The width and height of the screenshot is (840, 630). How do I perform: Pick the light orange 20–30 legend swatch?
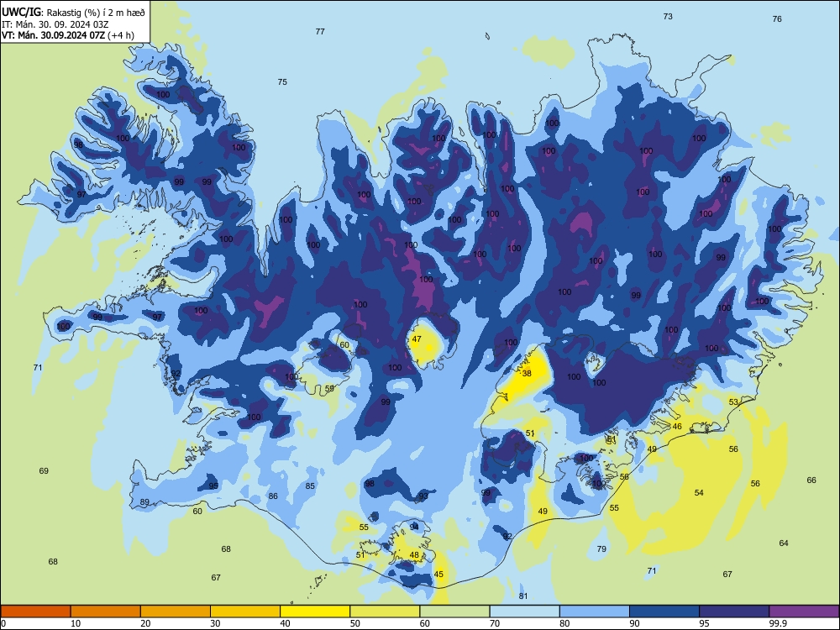pyautogui.click(x=176, y=612)
